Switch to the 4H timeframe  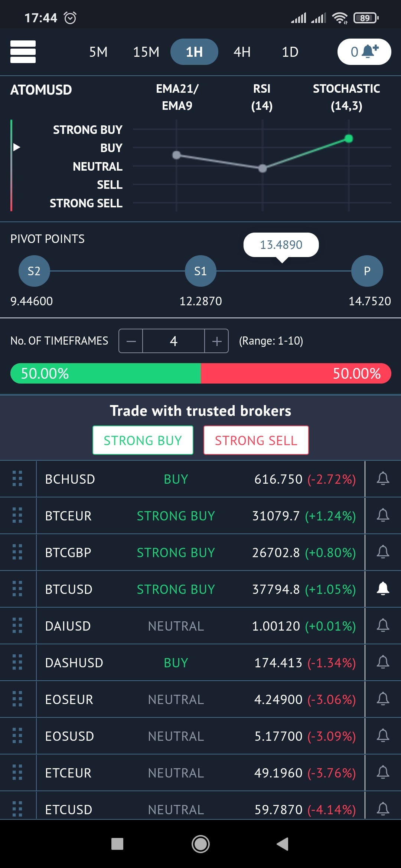242,52
